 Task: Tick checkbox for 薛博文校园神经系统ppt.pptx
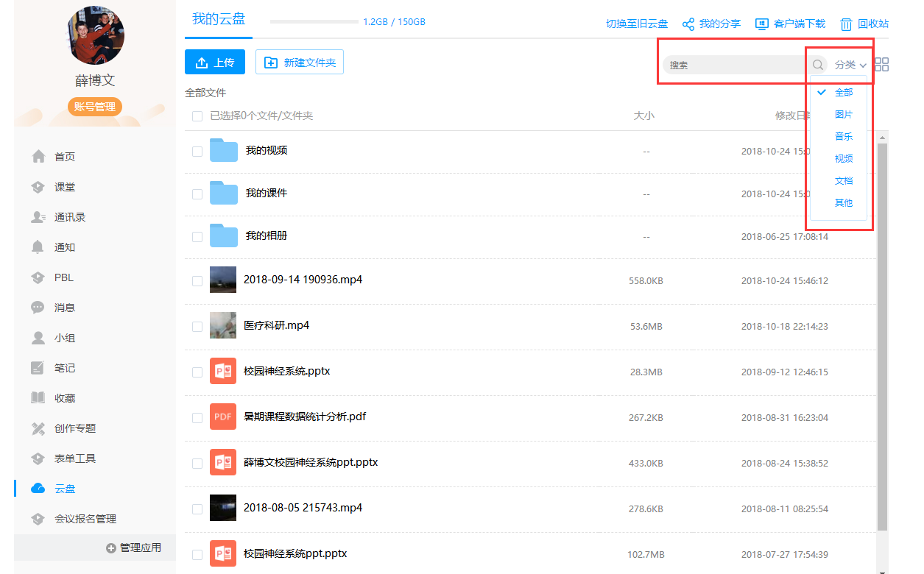(x=197, y=463)
